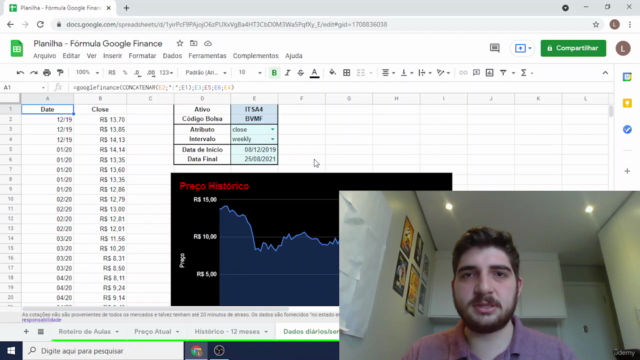The height and width of the screenshot is (360, 640).
Task: Get add-ons plus icon in side panel
Action: tap(627, 171)
